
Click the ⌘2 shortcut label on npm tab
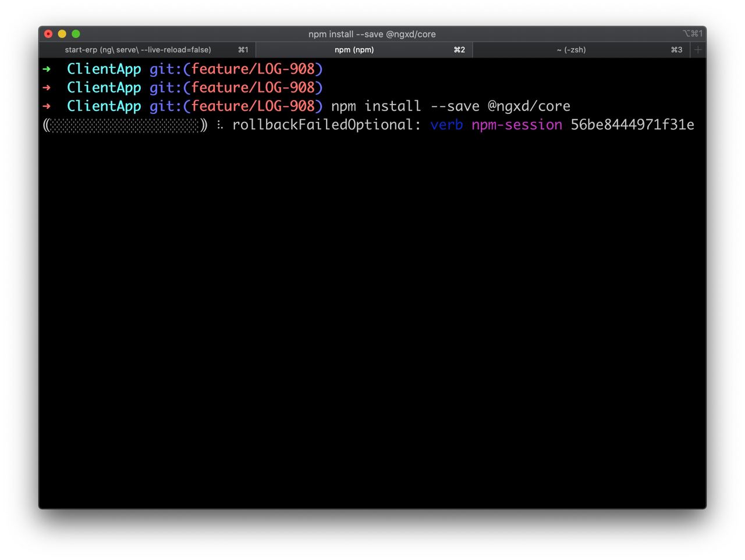click(459, 50)
